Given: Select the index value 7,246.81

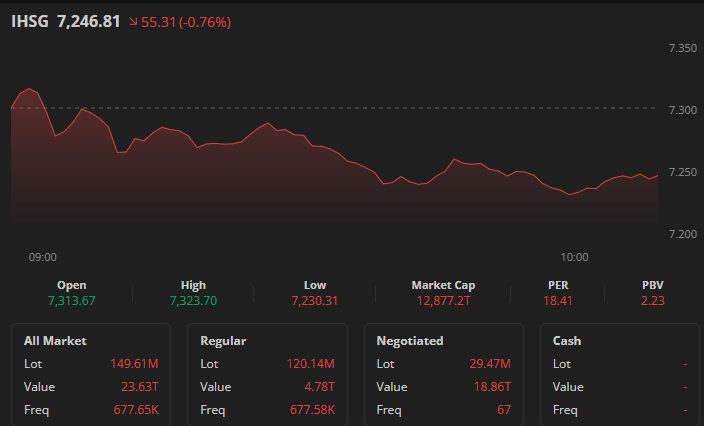Looking at the screenshot, I should click(x=88, y=22).
